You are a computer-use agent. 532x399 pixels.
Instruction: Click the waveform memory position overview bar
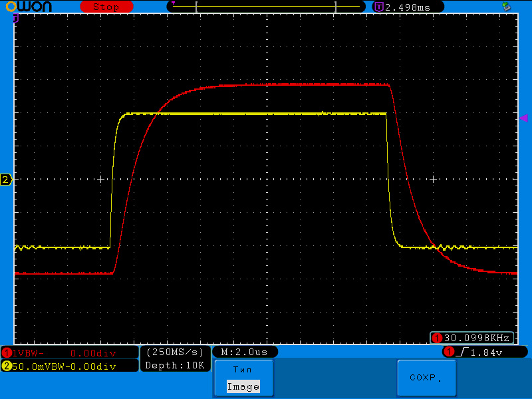point(266,7)
